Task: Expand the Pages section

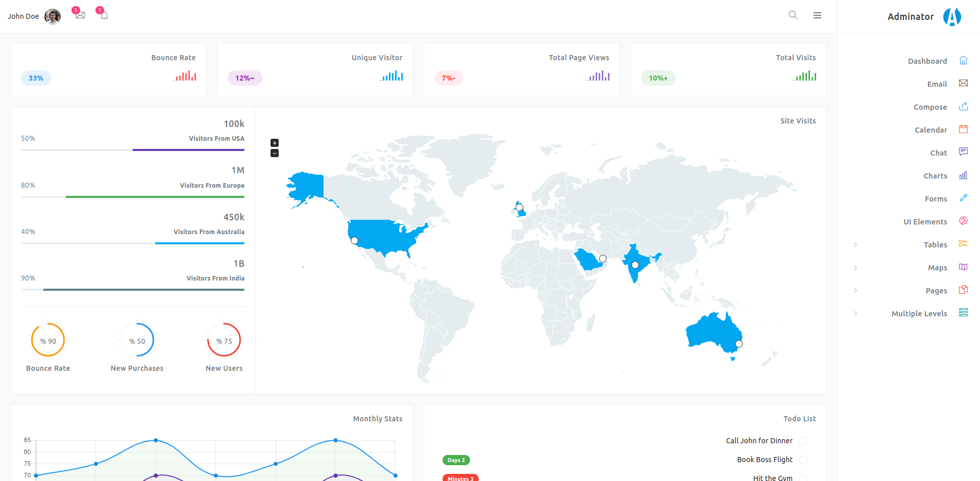Action: [855, 290]
